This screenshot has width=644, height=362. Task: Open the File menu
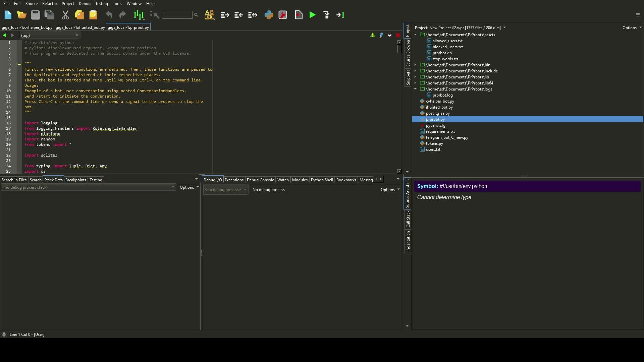point(6,4)
